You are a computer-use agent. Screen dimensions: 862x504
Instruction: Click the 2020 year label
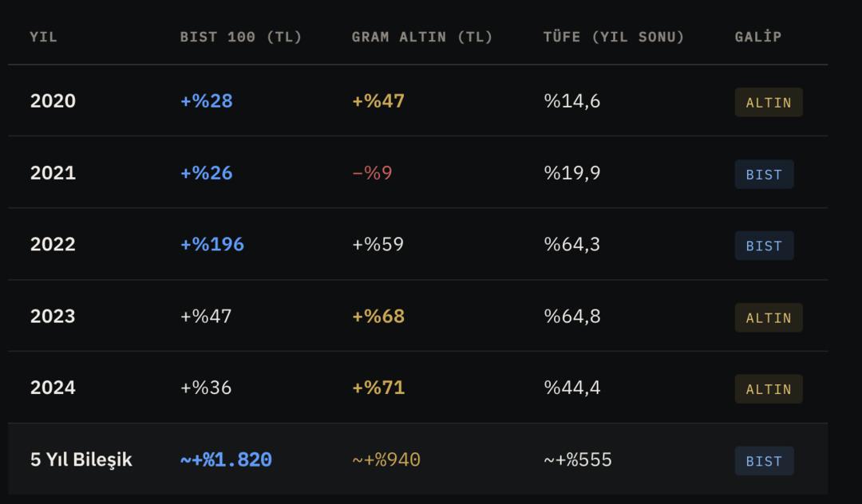53,101
